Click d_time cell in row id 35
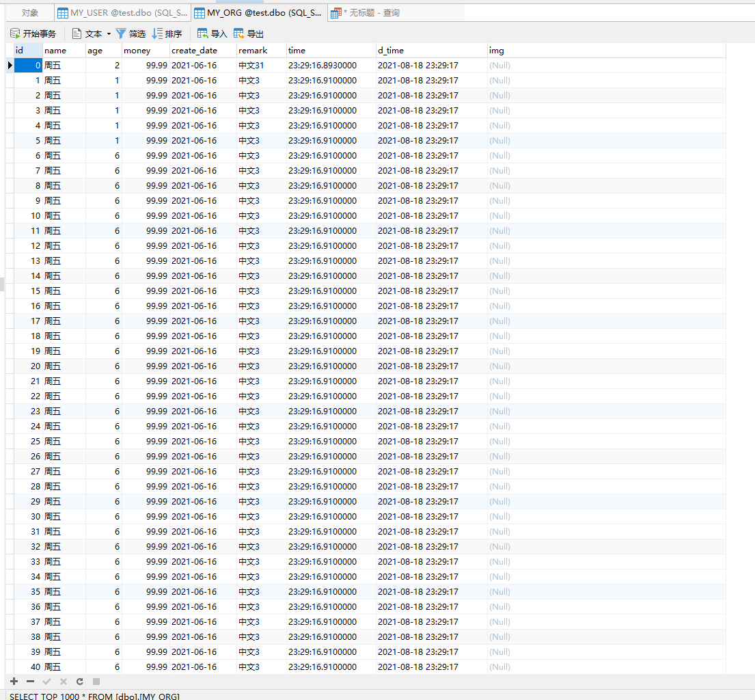The height and width of the screenshot is (700, 755). coord(431,591)
